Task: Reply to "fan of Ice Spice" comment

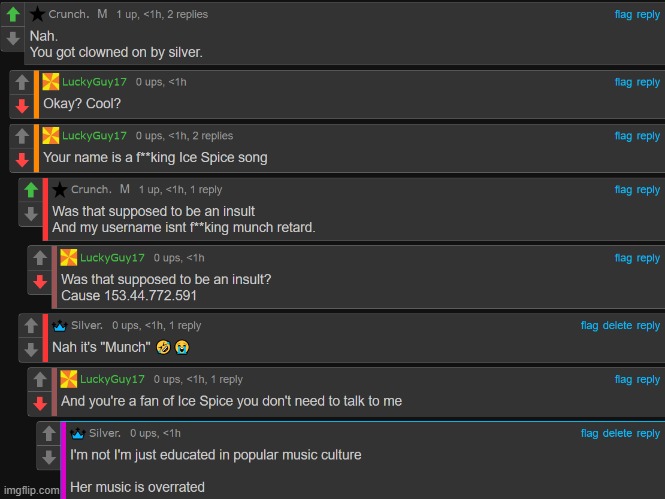Action: 648,380
